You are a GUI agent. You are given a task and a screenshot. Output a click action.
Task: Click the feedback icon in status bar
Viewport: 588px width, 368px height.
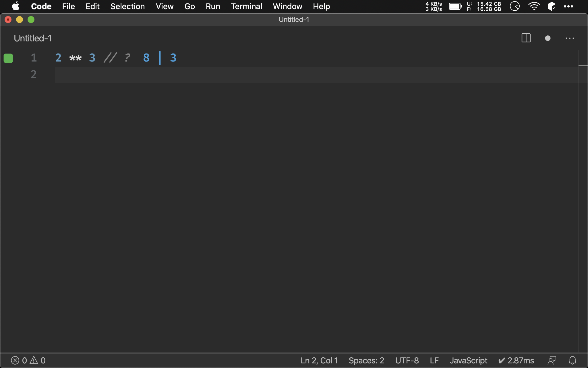(x=552, y=360)
